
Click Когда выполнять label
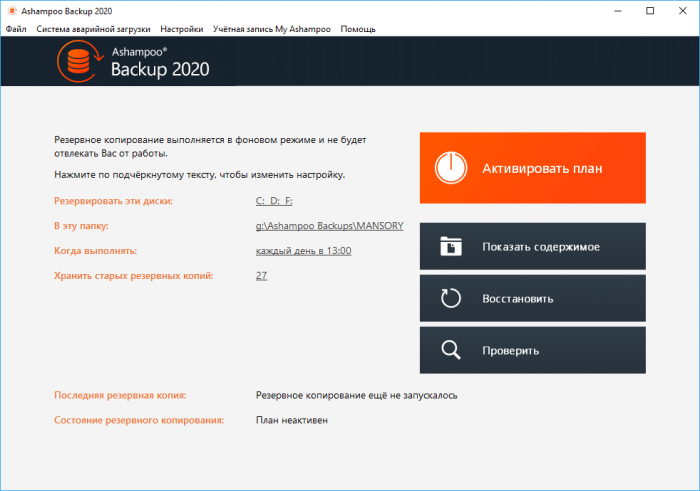95,251
